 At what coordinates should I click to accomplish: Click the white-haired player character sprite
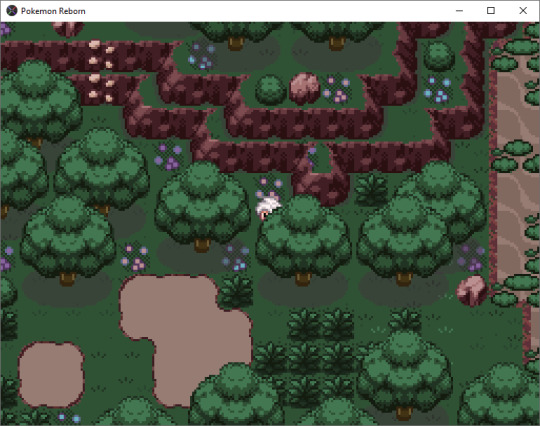point(268,209)
